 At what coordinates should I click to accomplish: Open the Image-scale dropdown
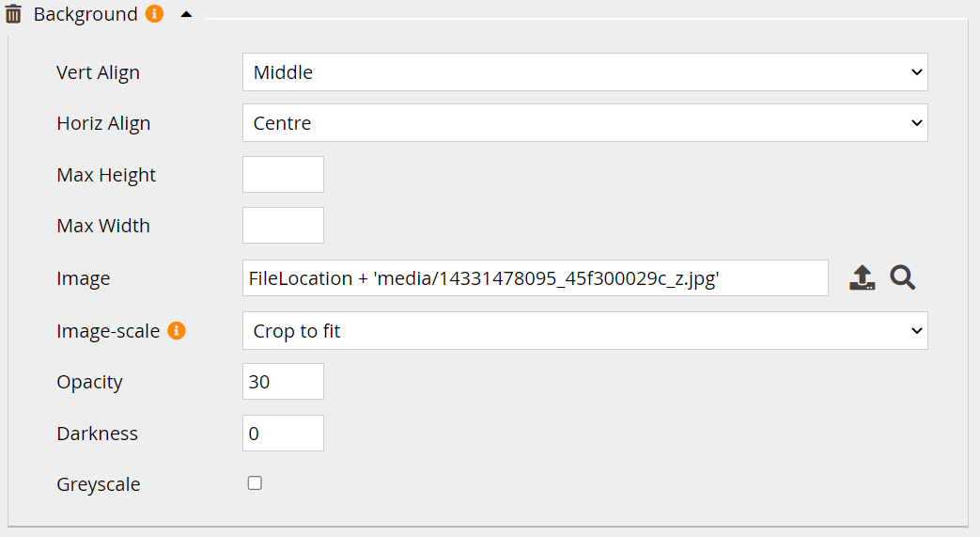tap(584, 331)
